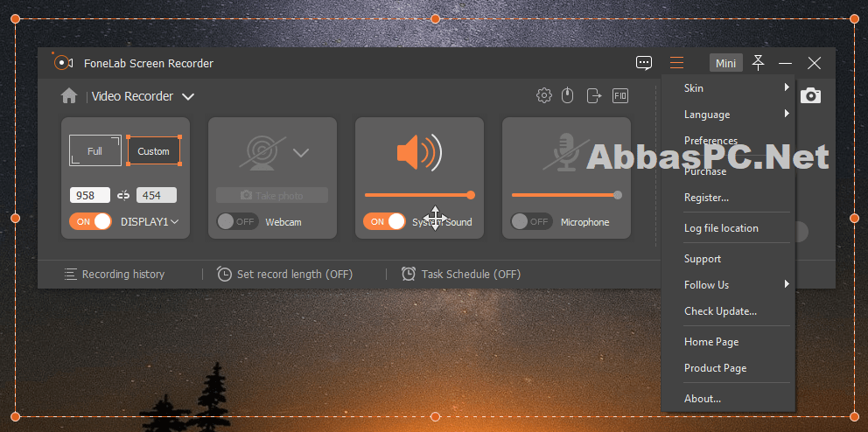Screen dimensions: 868x432
Task: Expand the webcam selection chevron
Action: tap(301, 153)
